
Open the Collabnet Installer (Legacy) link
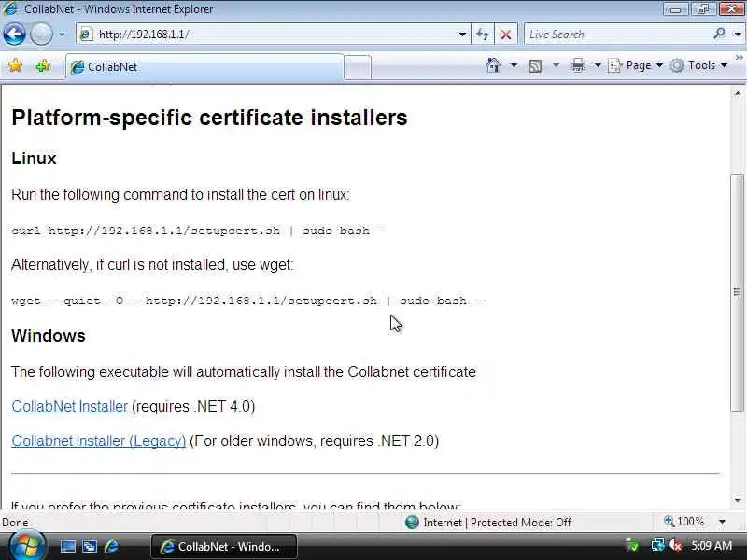(99, 441)
